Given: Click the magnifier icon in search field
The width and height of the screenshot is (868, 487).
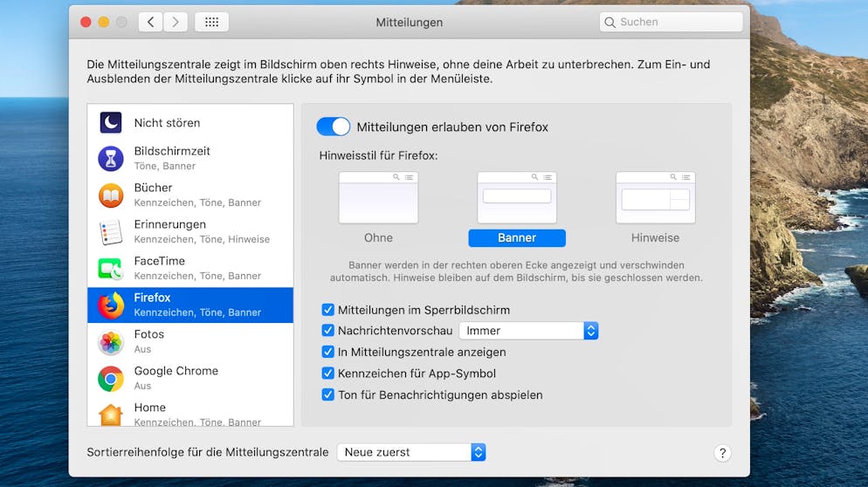Looking at the screenshot, I should point(610,22).
